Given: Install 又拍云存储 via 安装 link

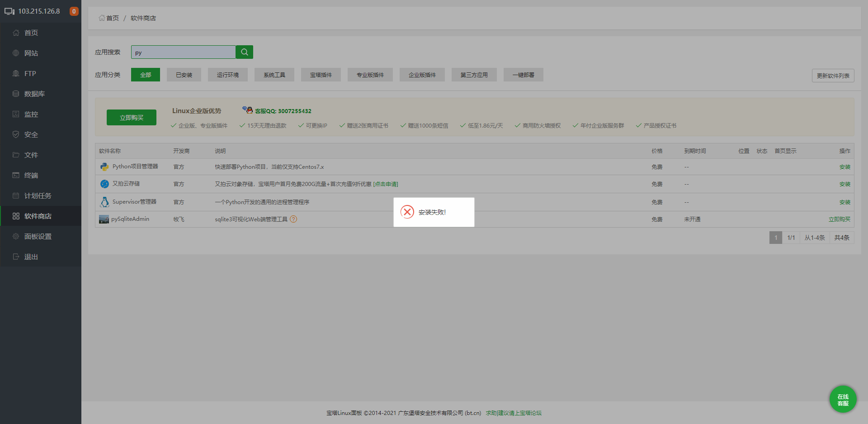Looking at the screenshot, I should (x=845, y=184).
